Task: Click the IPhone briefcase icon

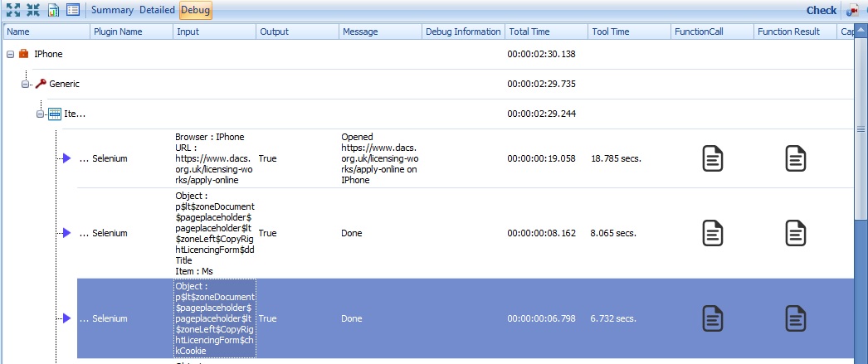Action: coord(24,54)
